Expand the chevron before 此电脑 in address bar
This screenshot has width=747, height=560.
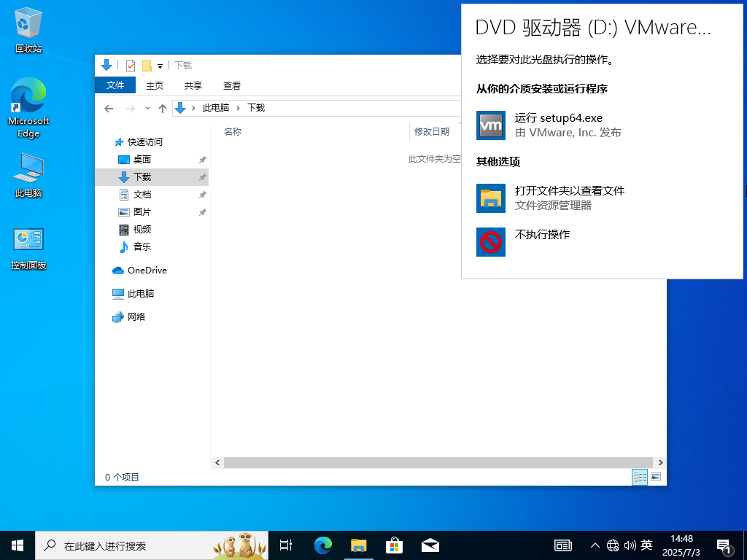[x=193, y=108]
